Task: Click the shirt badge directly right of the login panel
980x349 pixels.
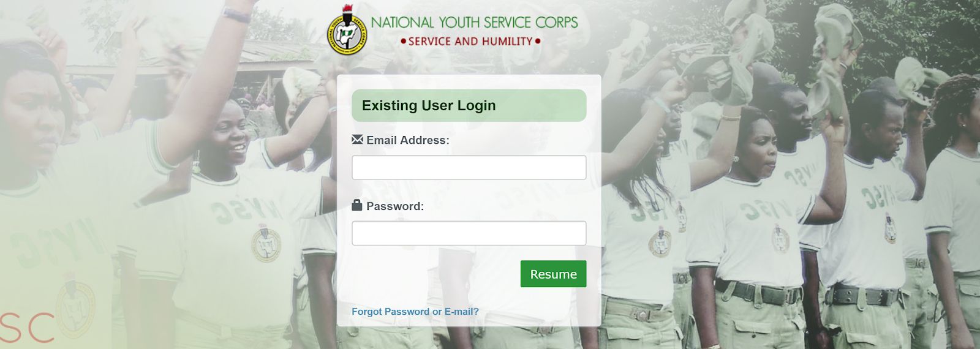Action: tap(660, 241)
